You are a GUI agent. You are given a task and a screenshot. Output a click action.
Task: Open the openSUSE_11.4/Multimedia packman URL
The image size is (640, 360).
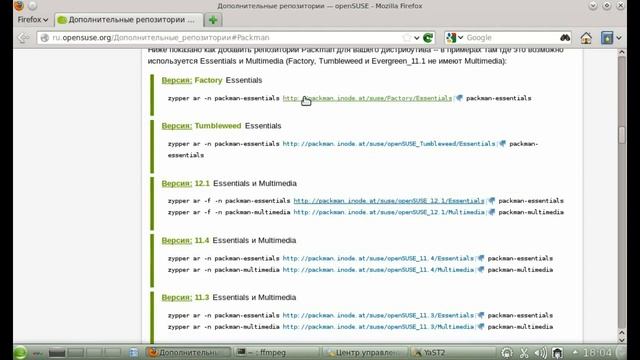378,270
